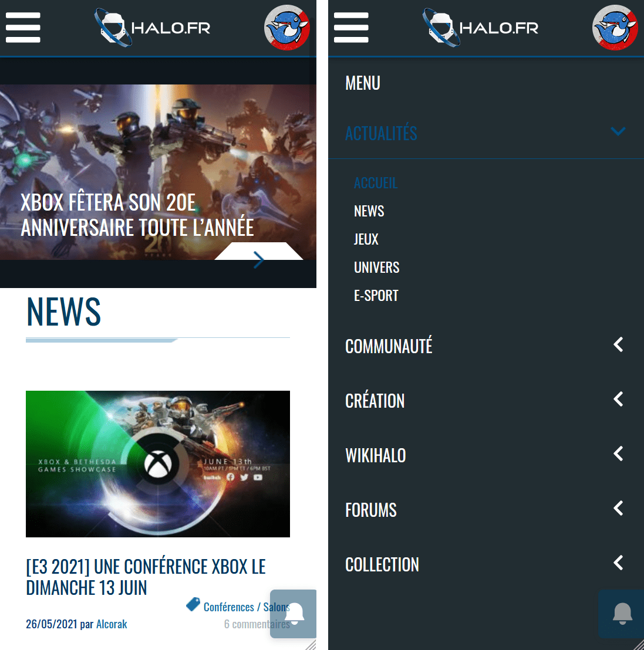644x650 pixels.
Task: Open the Création menu label
Action: click(375, 401)
